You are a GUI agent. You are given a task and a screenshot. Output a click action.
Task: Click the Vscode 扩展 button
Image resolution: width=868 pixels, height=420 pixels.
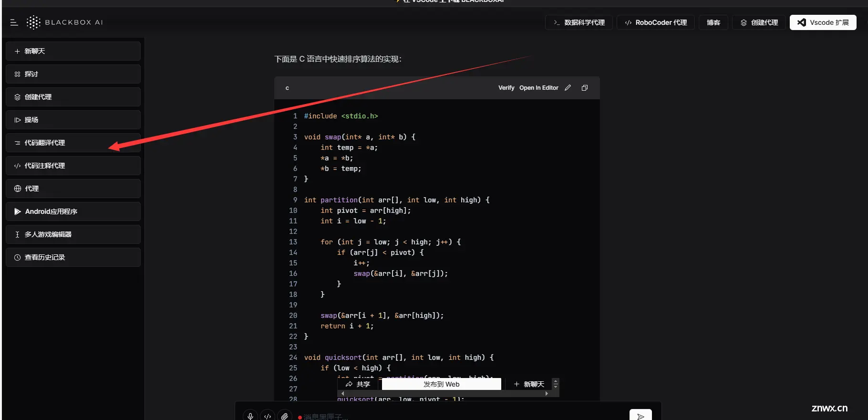point(823,22)
